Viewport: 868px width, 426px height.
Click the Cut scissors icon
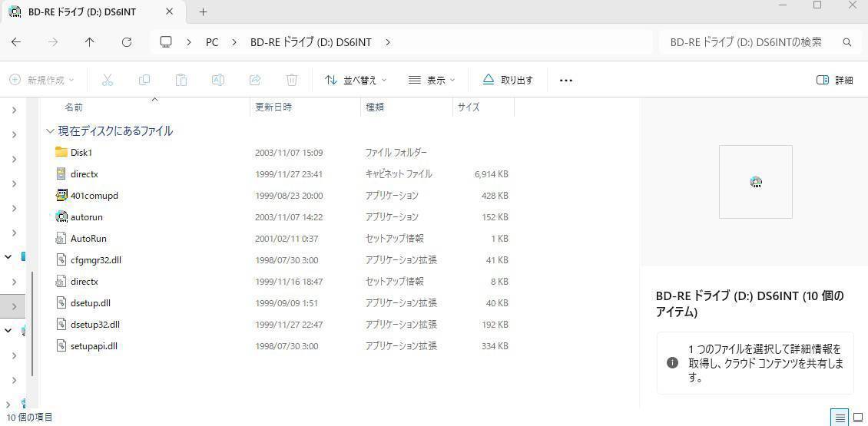point(108,81)
